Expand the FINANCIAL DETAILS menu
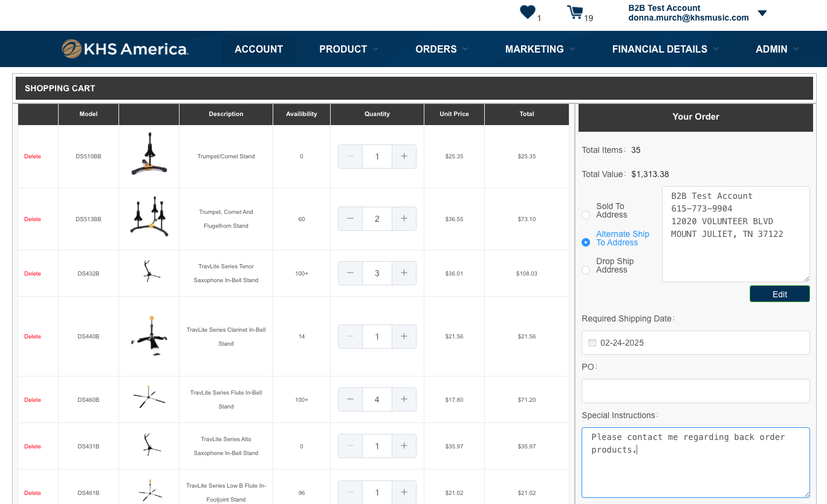 coord(665,49)
